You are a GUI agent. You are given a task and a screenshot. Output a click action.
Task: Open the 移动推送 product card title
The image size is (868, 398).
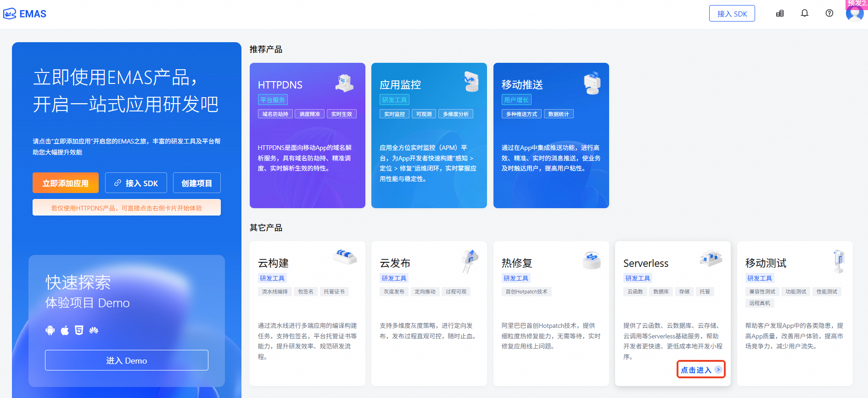[522, 85]
